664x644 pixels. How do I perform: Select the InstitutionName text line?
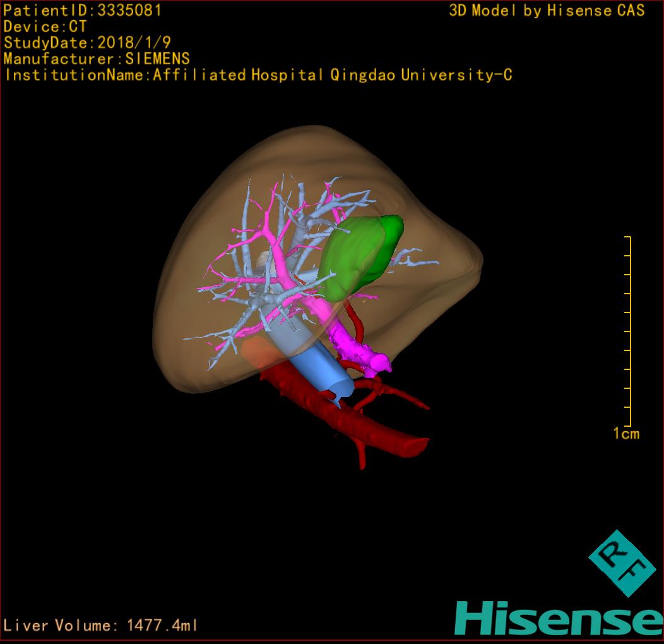click(x=258, y=75)
